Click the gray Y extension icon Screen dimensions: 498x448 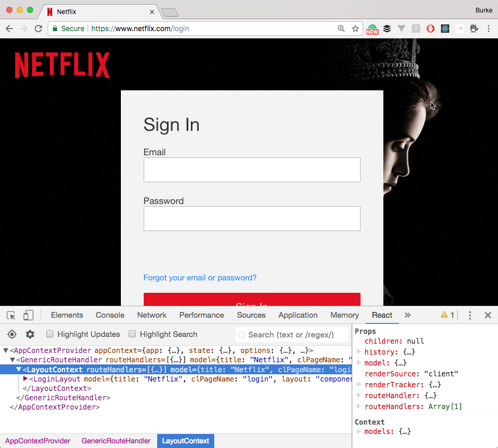coord(416,29)
